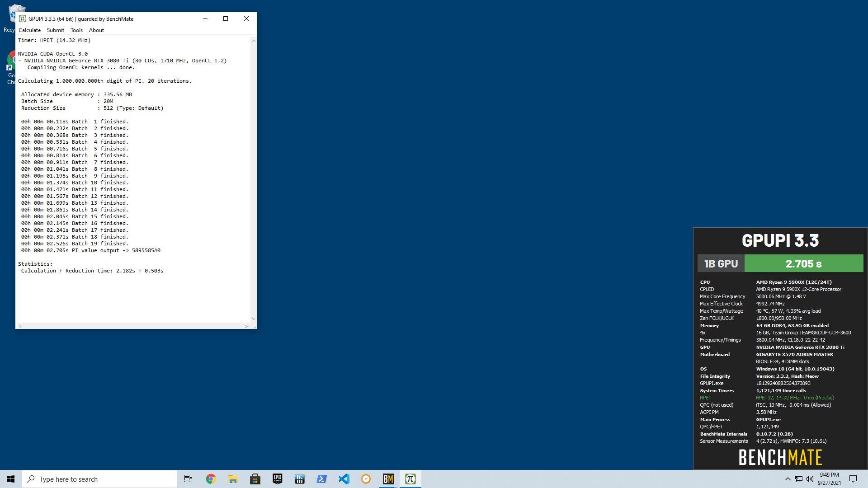Click 'Reduction Size : 512 (Type: Default)' line
The width and height of the screenshot is (868, 488).
point(92,108)
